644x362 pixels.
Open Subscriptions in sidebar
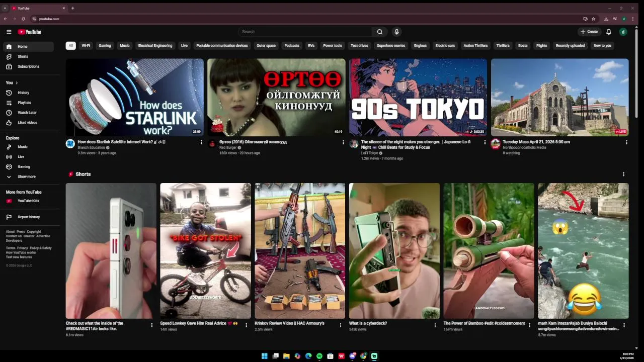(x=28, y=66)
